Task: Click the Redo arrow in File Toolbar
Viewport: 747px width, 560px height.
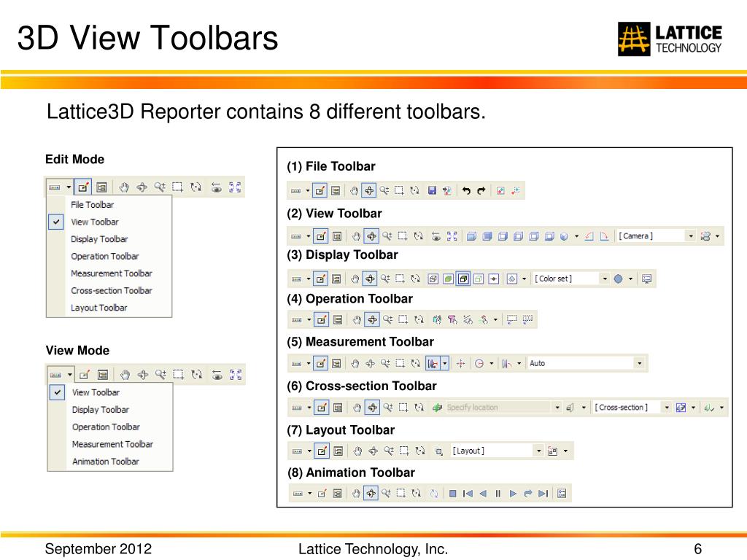Action: (x=481, y=190)
